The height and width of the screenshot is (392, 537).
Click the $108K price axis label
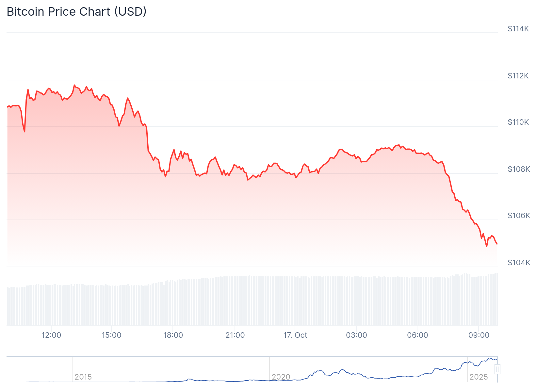click(x=518, y=169)
